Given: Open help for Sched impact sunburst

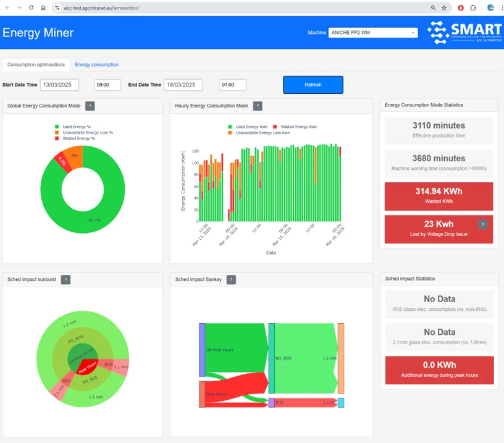Looking at the screenshot, I should [x=65, y=280].
